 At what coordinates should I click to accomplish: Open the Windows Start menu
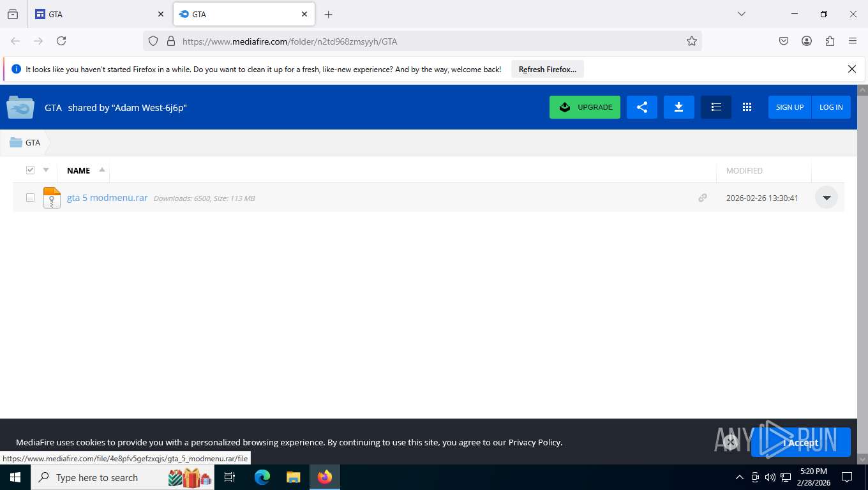pyautogui.click(x=15, y=477)
